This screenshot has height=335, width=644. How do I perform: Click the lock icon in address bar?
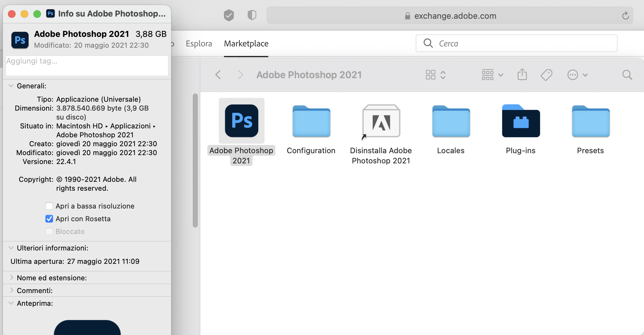click(x=407, y=16)
